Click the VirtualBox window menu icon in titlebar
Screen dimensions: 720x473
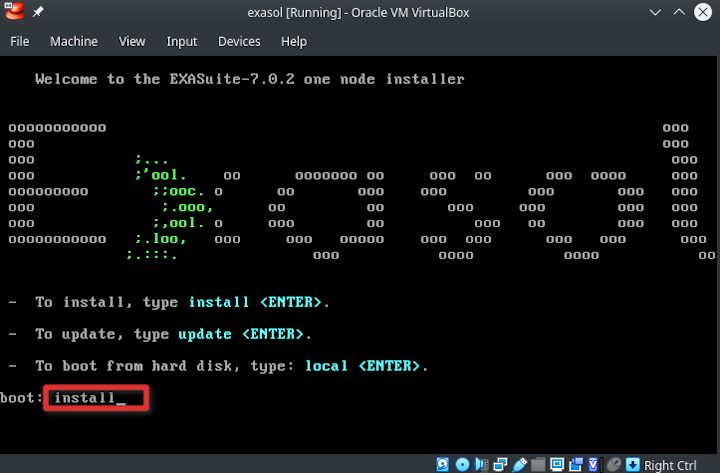[14, 11]
